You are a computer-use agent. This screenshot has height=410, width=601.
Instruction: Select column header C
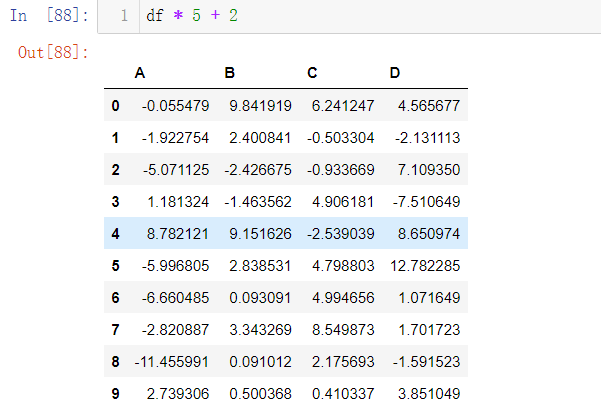312,73
